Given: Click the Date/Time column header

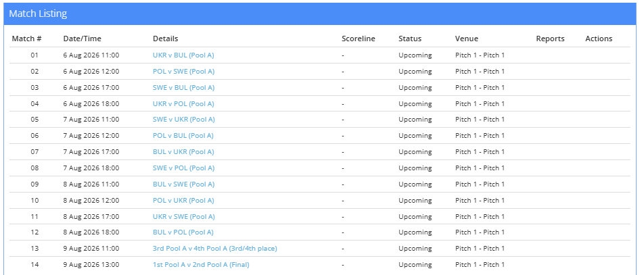Looking at the screenshot, I should tap(82, 39).
